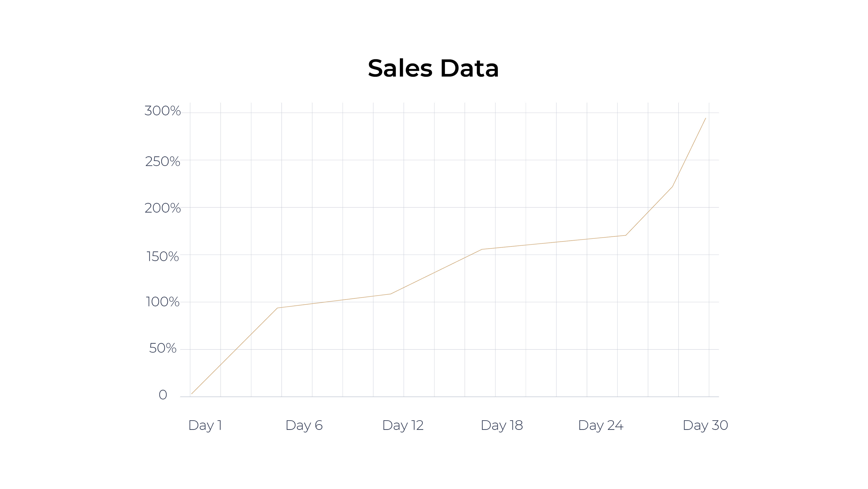Select the line's bend between 150% and 200%
This screenshot has height=489, width=868.
(626, 235)
